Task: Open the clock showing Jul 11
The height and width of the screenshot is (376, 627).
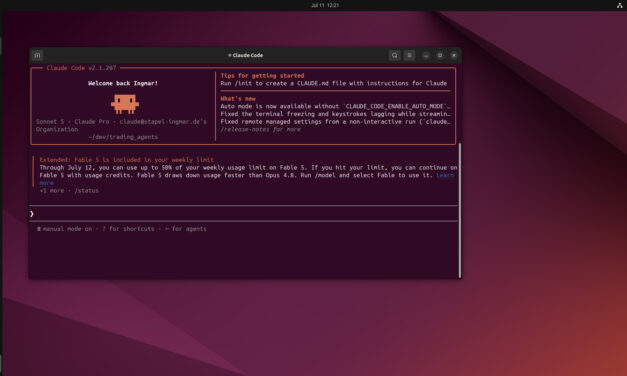Action: tap(325, 5)
